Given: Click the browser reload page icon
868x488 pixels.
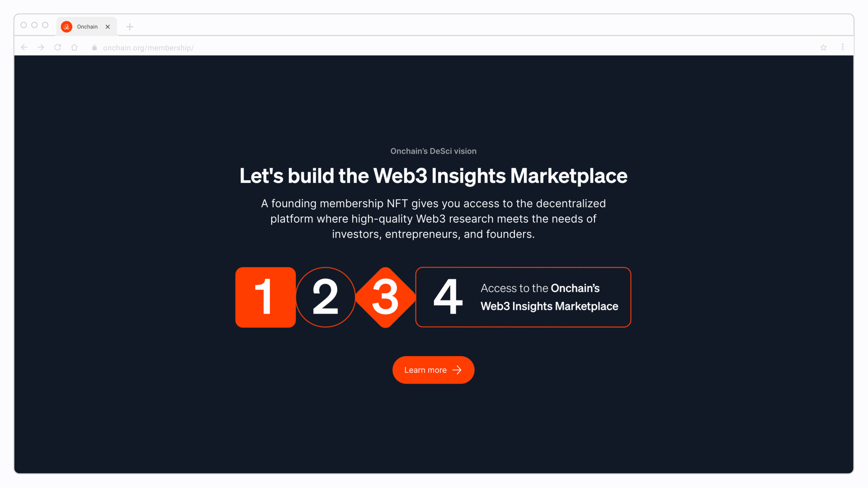Looking at the screenshot, I should (58, 47).
